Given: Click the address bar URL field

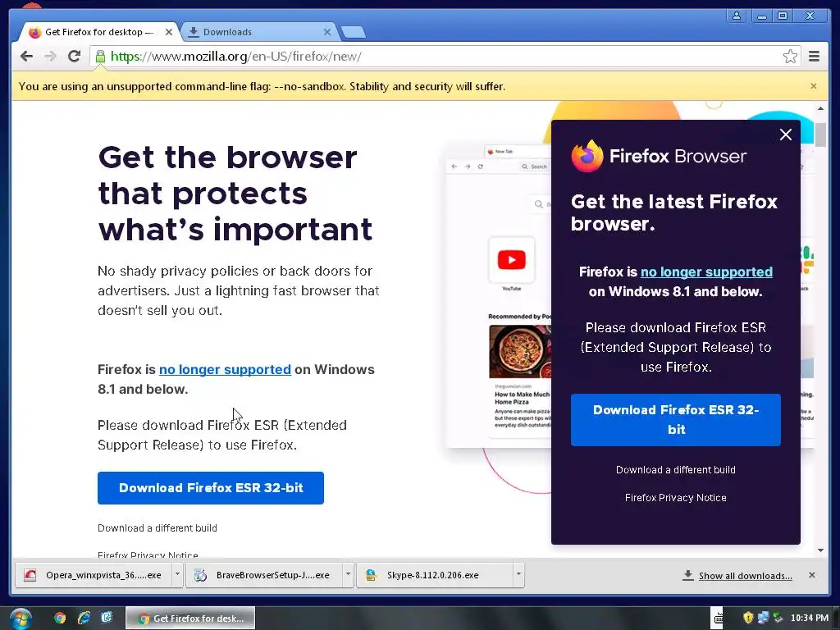Looking at the screenshot, I should pyautogui.click(x=445, y=57).
